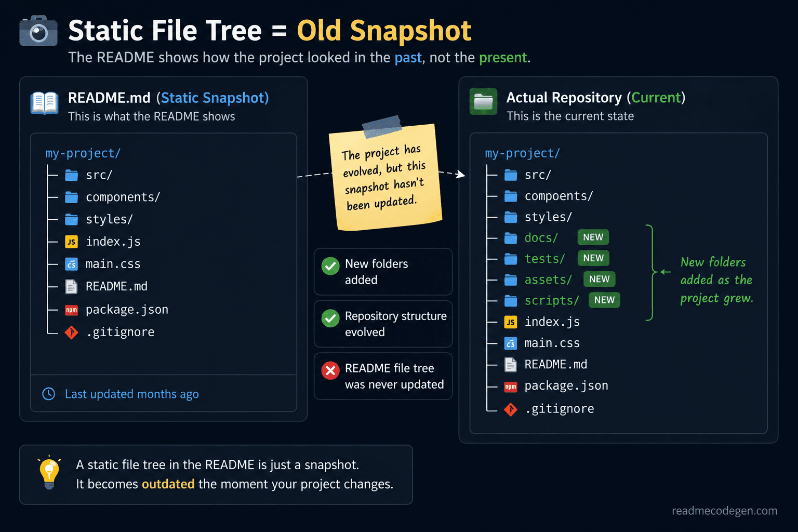Click the assets/ folder icon in Actual Repository
Viewport: 798px width, 532px height.
[x=511, y=280]
